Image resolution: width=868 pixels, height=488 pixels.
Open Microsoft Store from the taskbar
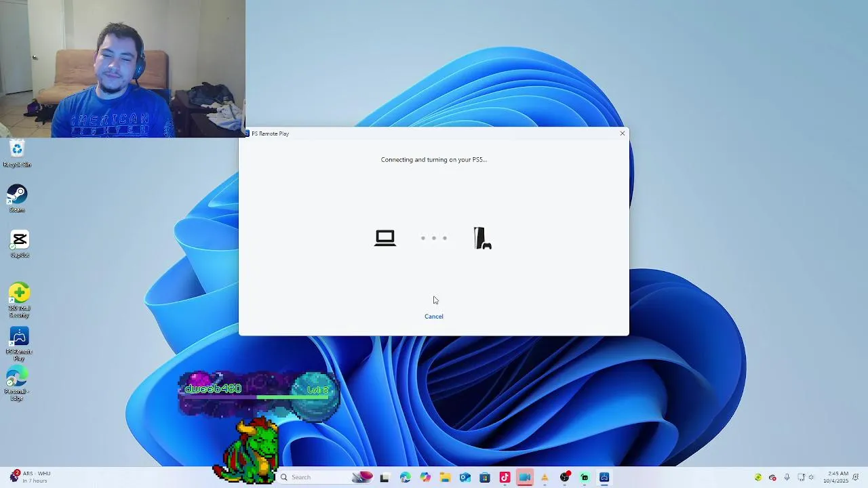[x=485, y=477]
